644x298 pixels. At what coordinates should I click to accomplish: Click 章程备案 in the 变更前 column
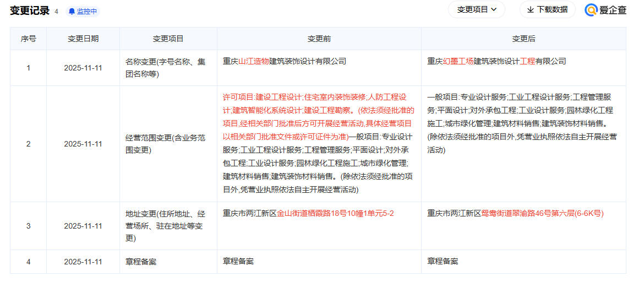tap(238, 262)
